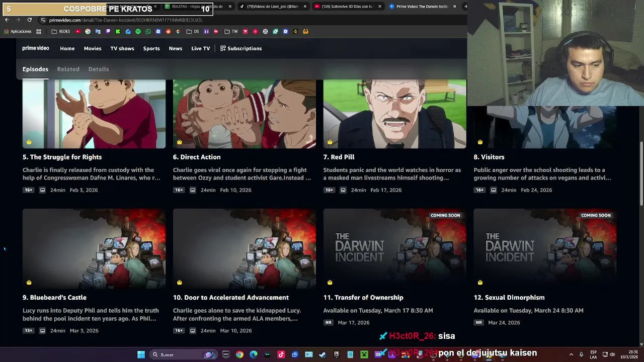Click the address bar URL
Viewport: 644px width, 362px height.
[x=126, y=20]
